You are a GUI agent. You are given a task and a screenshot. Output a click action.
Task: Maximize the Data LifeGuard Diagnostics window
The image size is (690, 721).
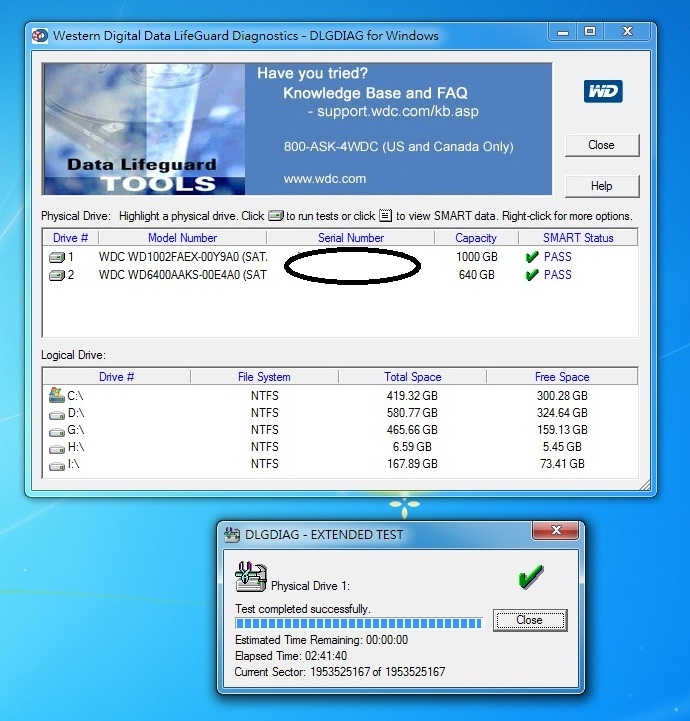[590, 32]
